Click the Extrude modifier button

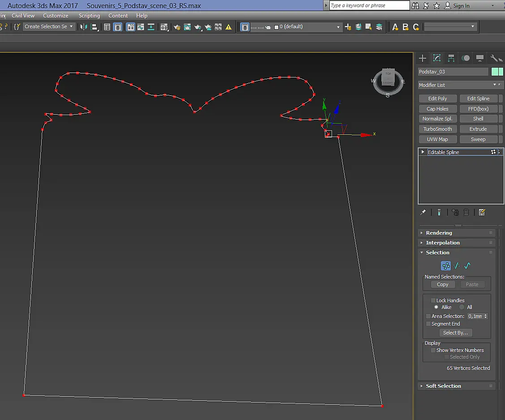(478, 129)
